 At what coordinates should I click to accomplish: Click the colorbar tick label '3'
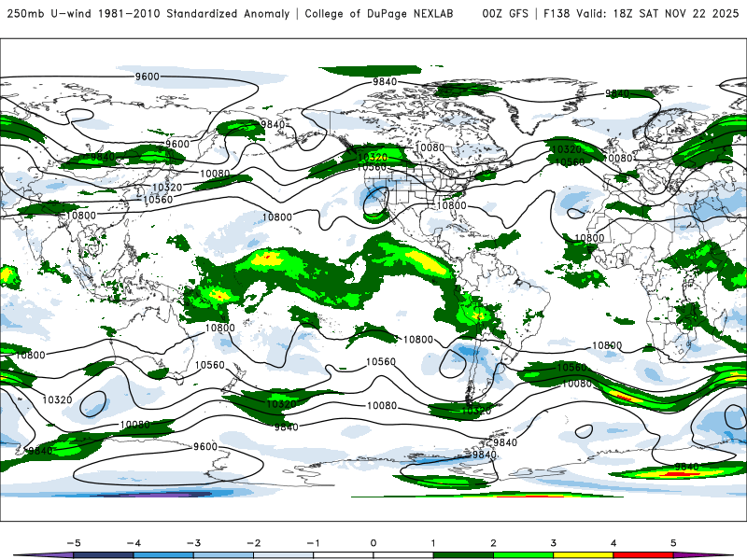tap(553, 543)
